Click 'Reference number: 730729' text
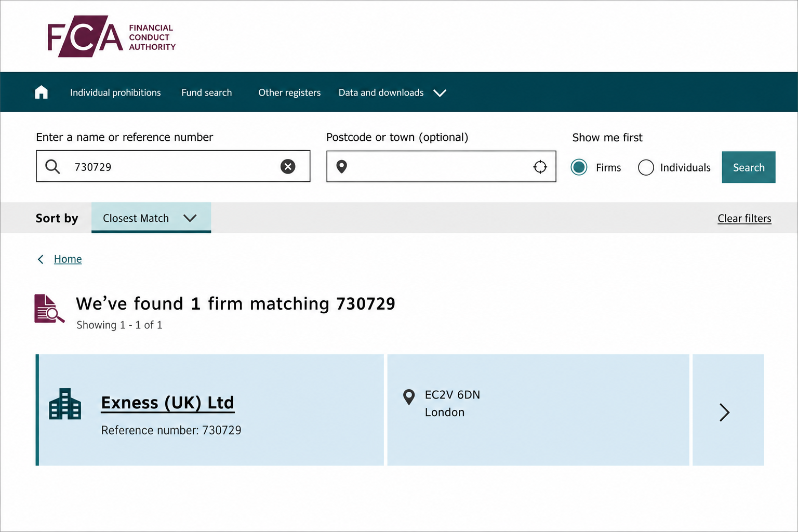 coord(171,430)
